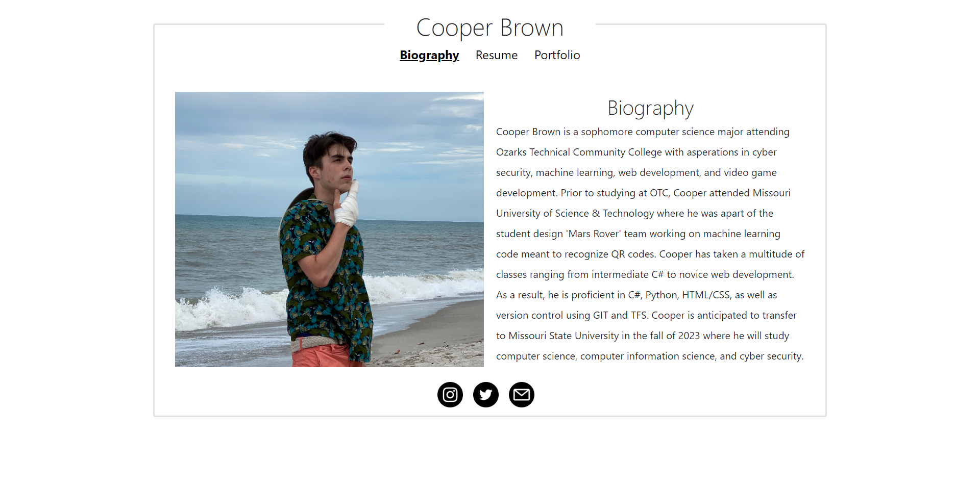The height and width of the screenshot is (488, 980).
Task: Select the underlined Biography nav link
Action: [x=429, y=55]
